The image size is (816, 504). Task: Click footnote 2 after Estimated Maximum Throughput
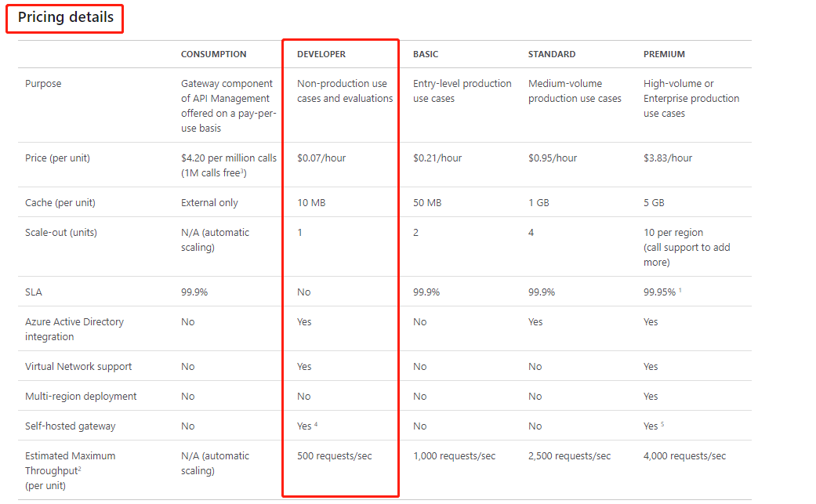coord(79,469)
